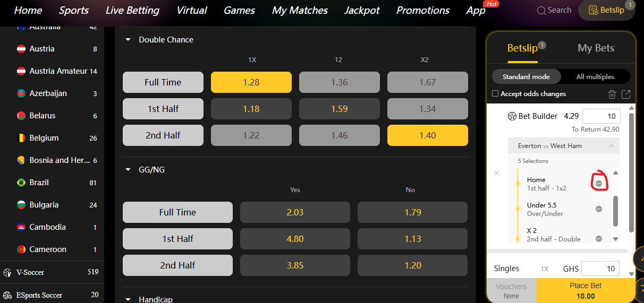Click the search magnifier icon
Image resolution: width=644 pixels, height=303 pixels.
point(541,11)
